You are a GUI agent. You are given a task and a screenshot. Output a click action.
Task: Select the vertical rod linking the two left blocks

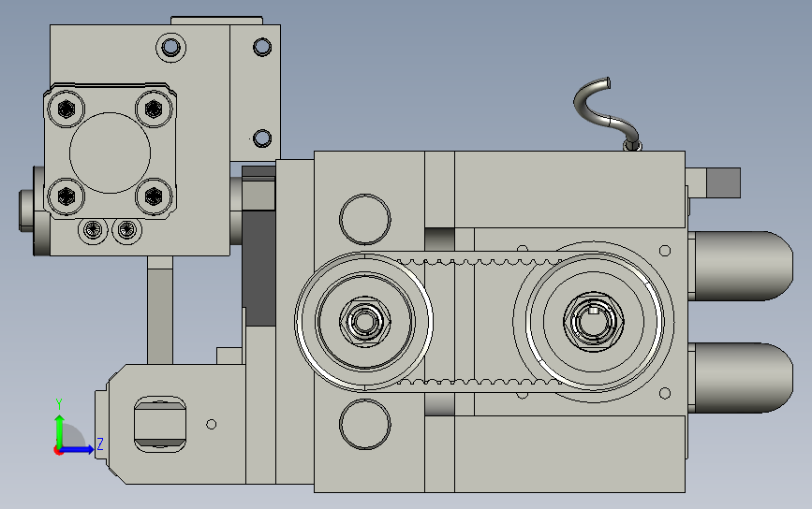click(160, 310)
